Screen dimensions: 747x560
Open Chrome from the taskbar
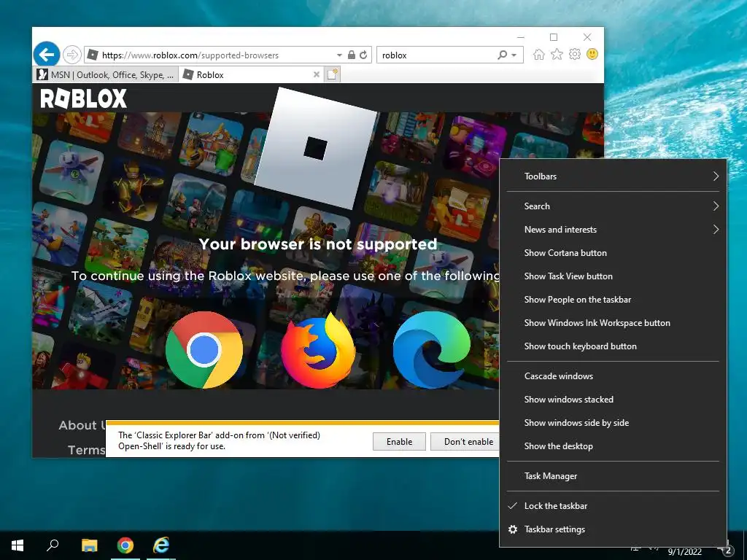[x=125, y=545]
